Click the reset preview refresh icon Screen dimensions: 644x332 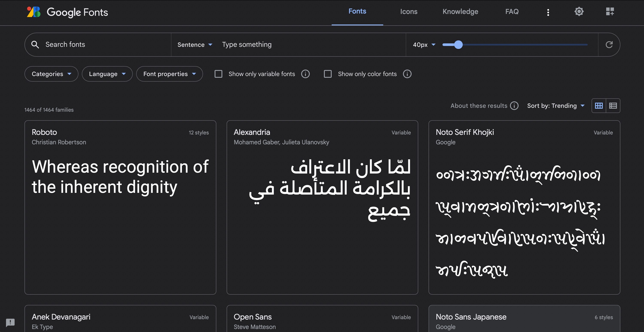(x=609, y=44)
